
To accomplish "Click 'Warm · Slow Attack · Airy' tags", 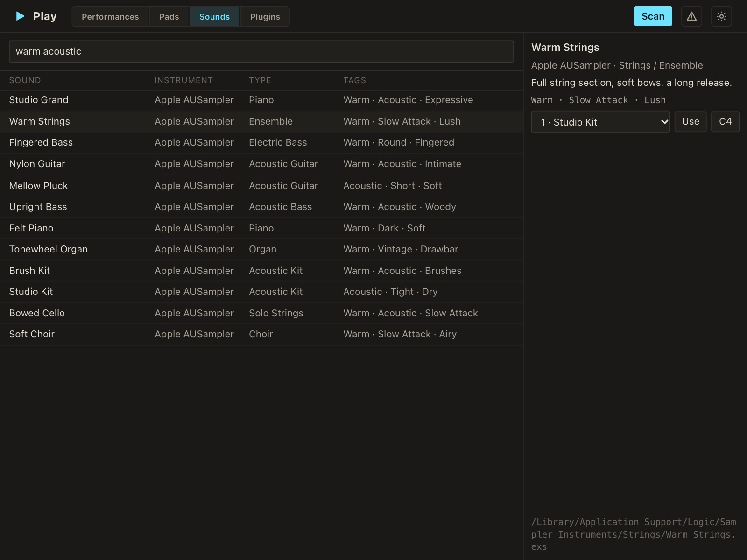I will (x=400, y=334).
